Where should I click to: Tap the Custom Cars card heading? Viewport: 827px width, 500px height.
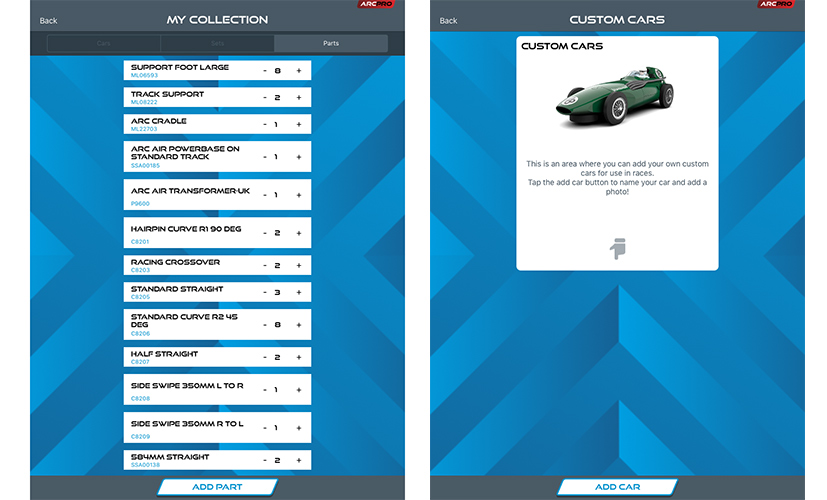[x=562, y=46]
